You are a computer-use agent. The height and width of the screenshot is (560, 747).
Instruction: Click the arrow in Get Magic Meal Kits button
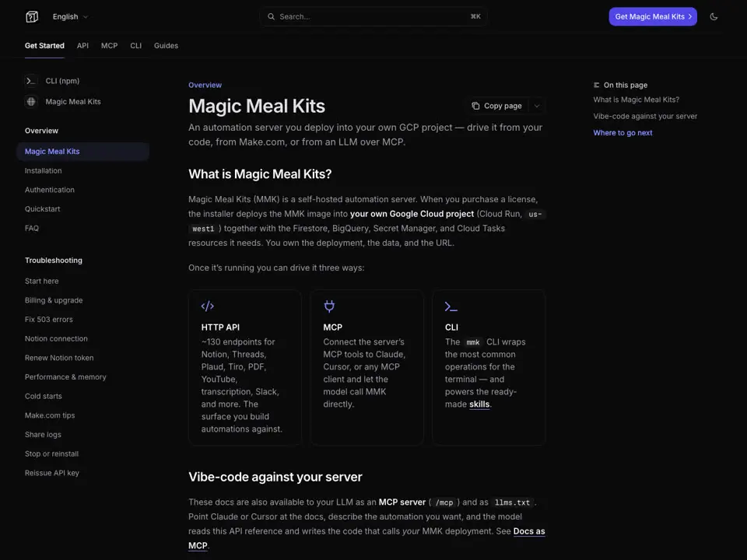click(x=689, y=16)
